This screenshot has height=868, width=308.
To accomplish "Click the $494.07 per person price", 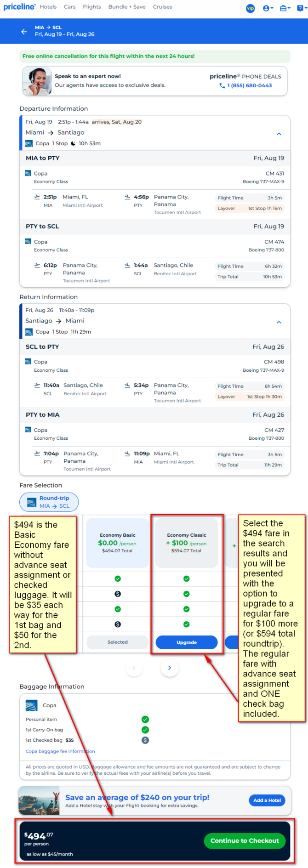I will [39, 836].
